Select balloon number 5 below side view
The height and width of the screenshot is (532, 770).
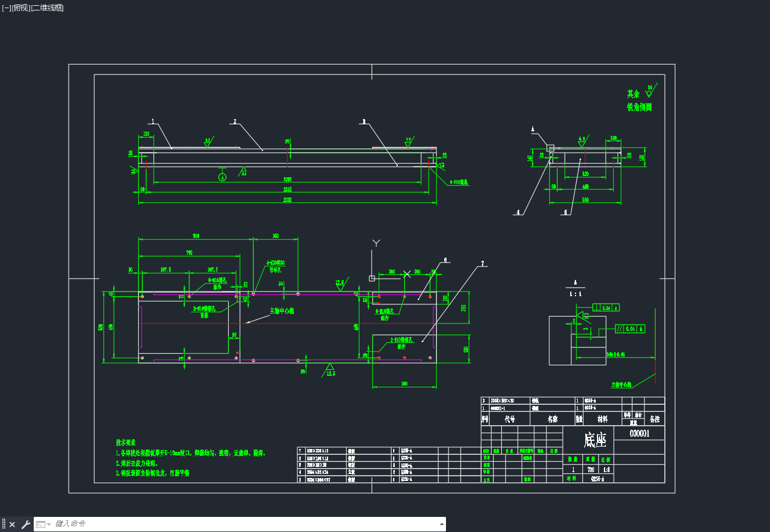tap(565, 213)
